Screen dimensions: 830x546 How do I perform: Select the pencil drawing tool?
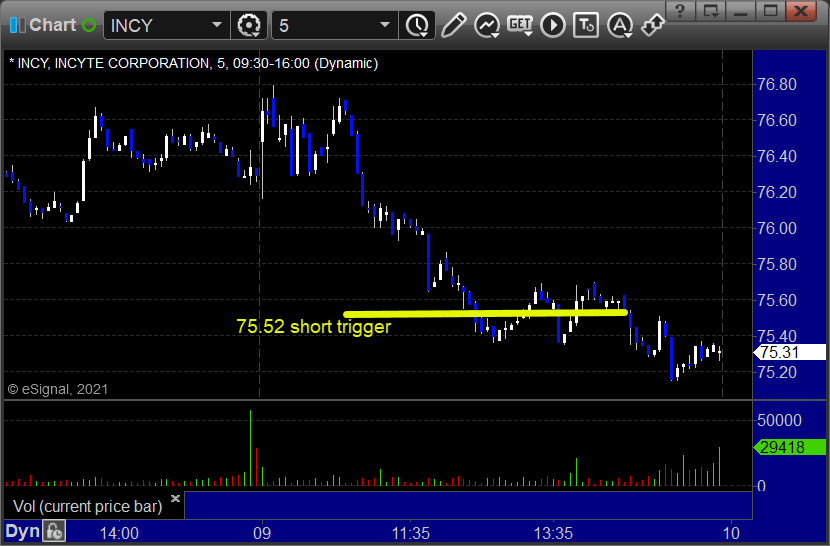(x=453, y=25)
